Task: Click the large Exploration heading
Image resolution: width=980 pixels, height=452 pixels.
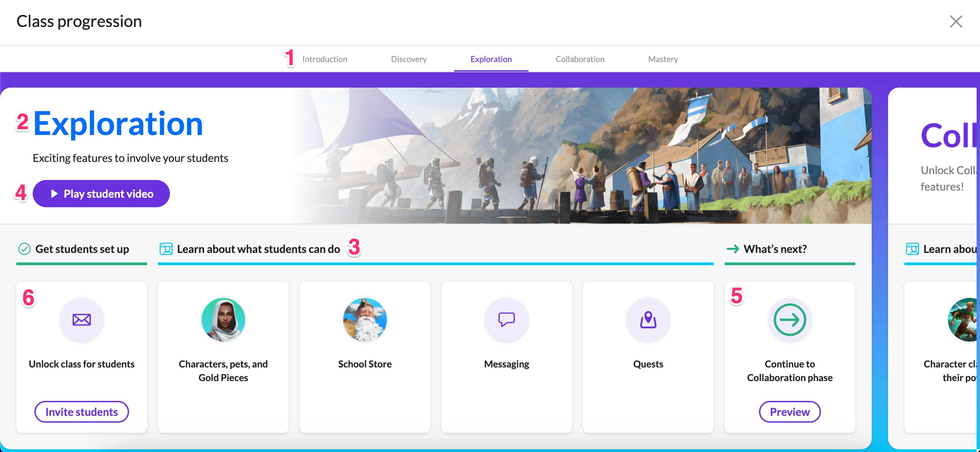Action: (118, 123)
